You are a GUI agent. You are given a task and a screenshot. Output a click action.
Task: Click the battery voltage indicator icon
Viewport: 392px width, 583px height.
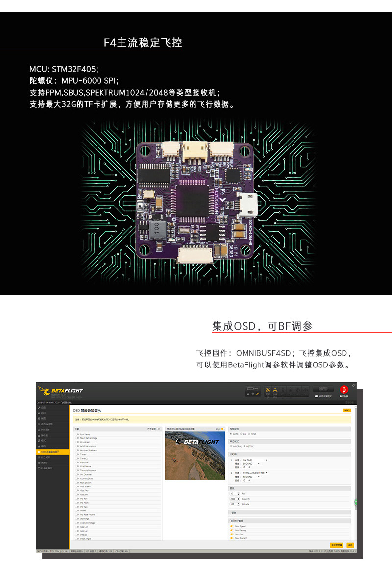click(250, 389)
